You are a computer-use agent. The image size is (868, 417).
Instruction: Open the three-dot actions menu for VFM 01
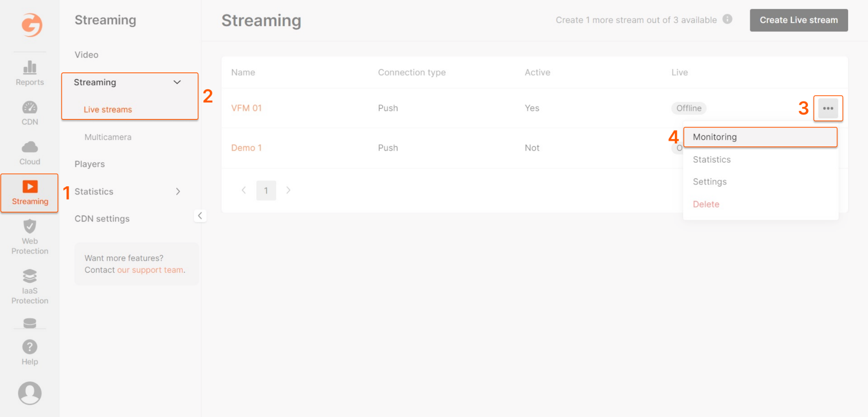point(828,108)
